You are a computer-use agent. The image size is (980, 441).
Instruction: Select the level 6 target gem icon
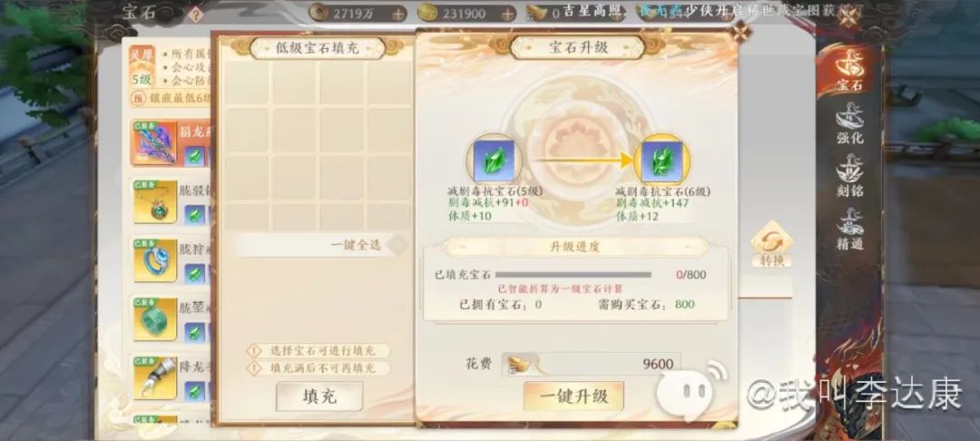point(661,160)
